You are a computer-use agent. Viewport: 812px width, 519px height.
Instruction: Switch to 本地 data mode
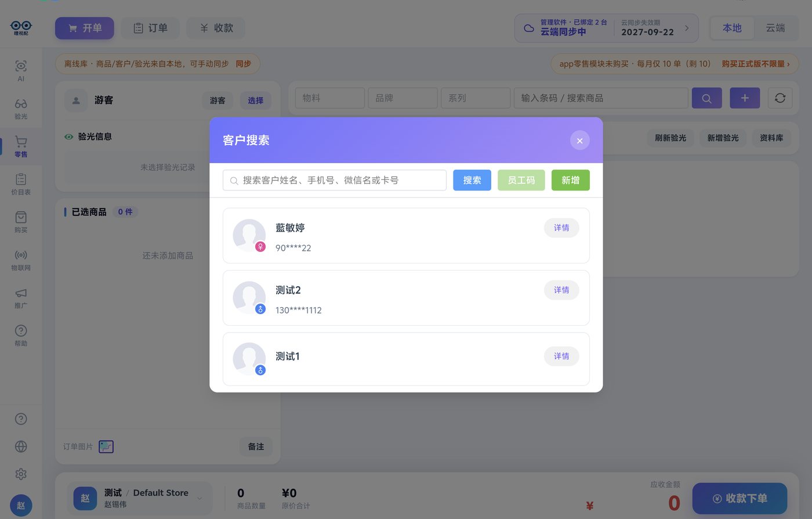pyautogui.click(x=732, y=28)
